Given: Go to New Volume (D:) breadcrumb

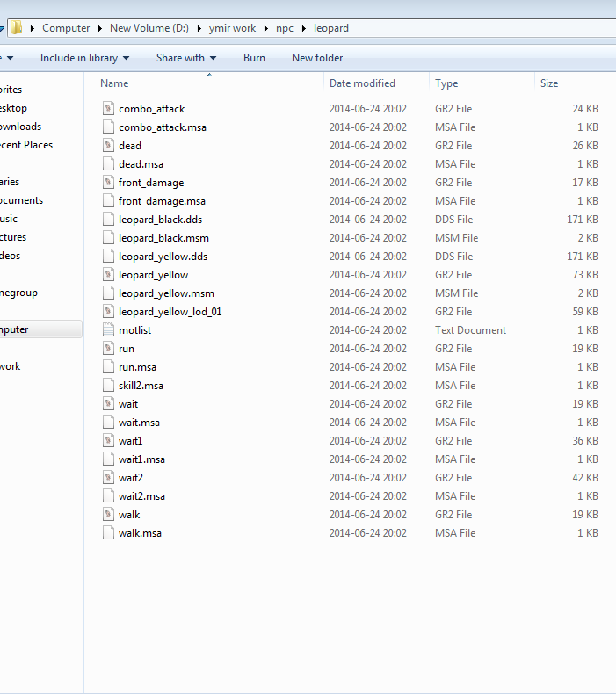Looking at the screenshot, I should pos(149,28).
